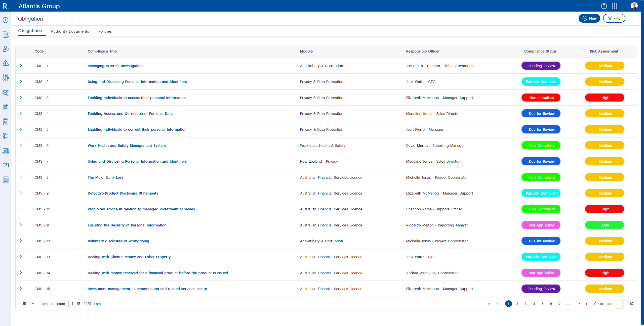Click the plus circle sidebar icon
The width and height of the screenshot is (644, 326).
pyautogui.click(x=6, y=20)
